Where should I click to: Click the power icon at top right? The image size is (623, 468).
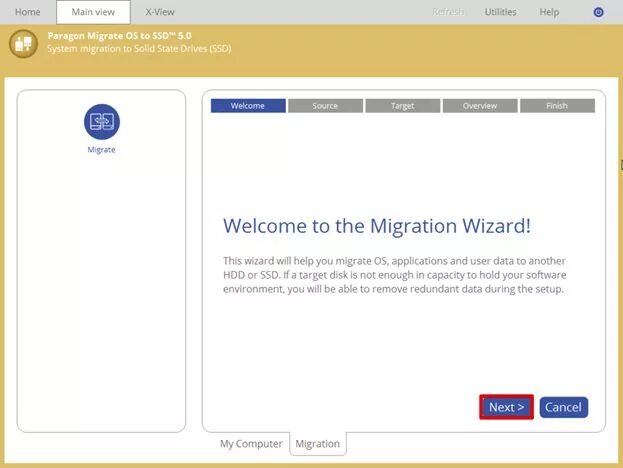(x=598, y=12)
